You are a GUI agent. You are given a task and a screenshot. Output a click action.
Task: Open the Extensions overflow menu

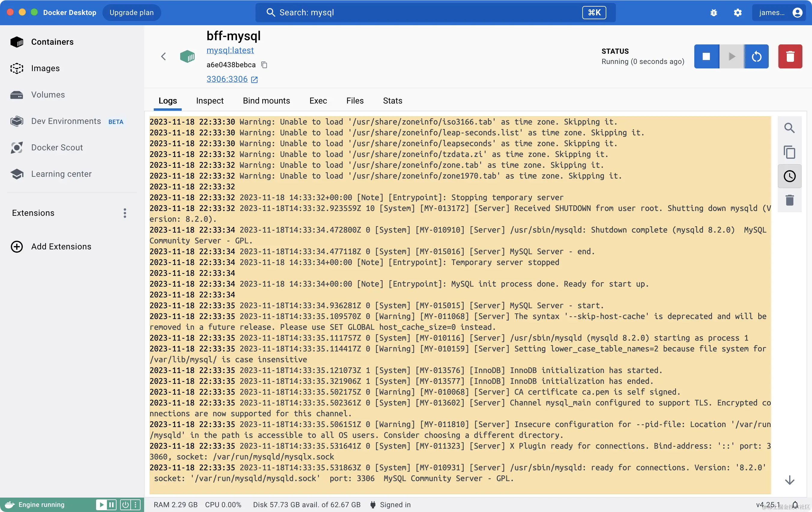(124, 213)
